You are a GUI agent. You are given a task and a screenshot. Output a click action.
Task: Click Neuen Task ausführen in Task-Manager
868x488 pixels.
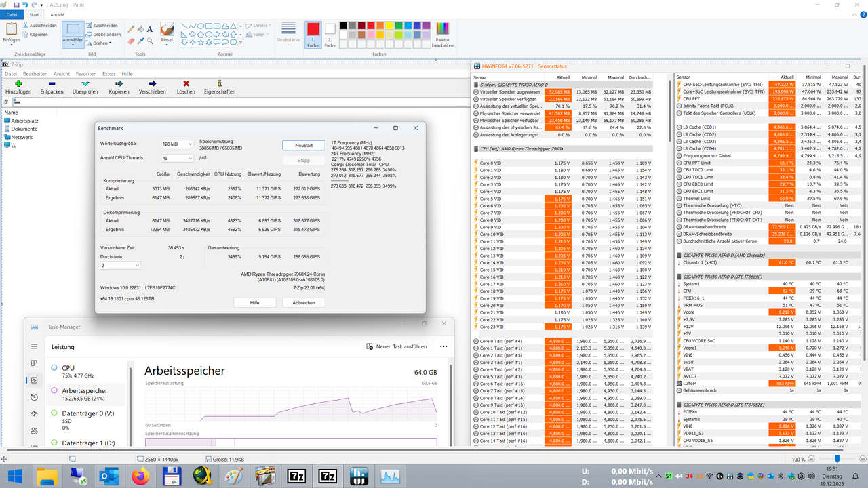click(x=397, y=346)
